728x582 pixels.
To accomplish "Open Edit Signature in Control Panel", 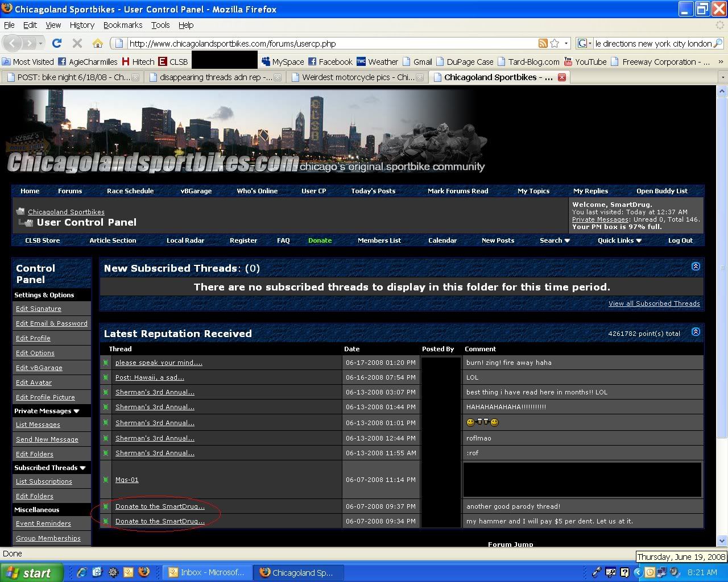I will coord(38,309).
